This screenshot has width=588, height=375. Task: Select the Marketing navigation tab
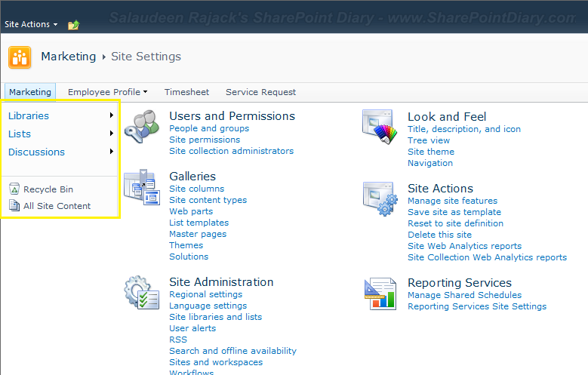click(30, 92)
